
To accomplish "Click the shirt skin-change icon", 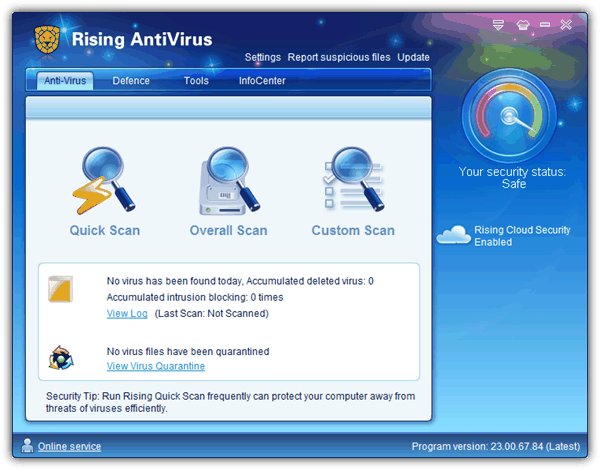I will click(x=523, y=25).
